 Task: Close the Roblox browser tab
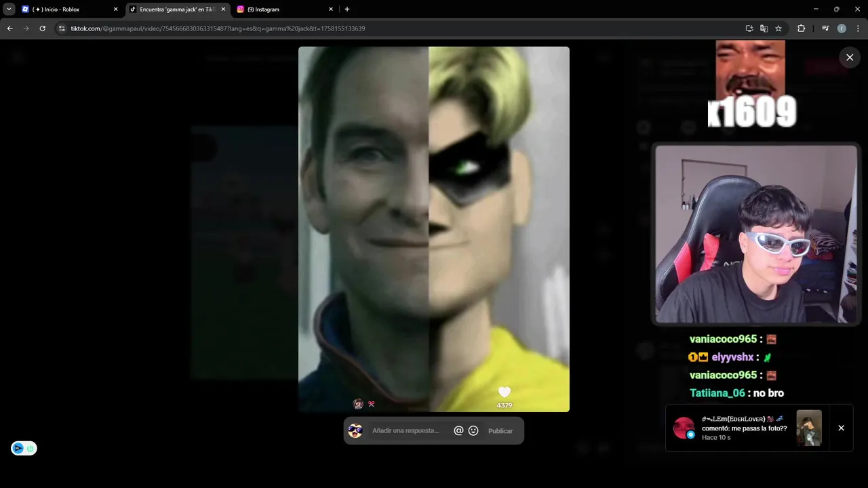pos(115,9)
